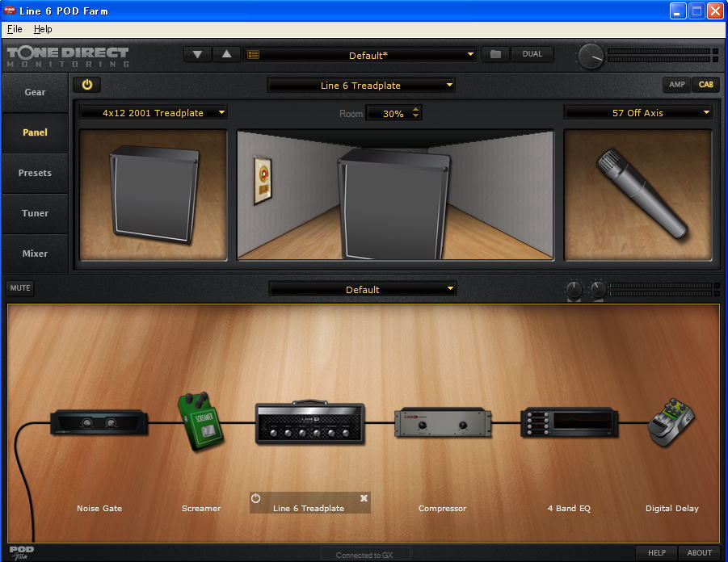This screenshot has height=562, width=728.
Task: Toggle the amp power button in panel header
Action: (87, 85)
